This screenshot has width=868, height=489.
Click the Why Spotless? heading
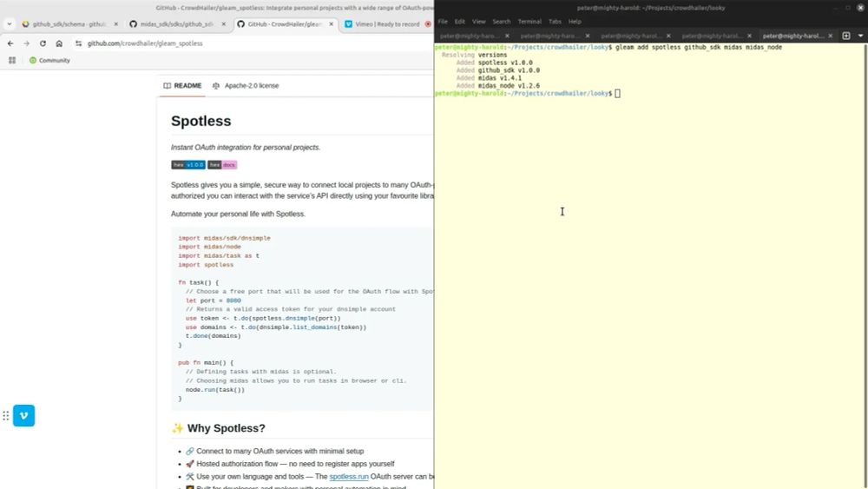218,428
